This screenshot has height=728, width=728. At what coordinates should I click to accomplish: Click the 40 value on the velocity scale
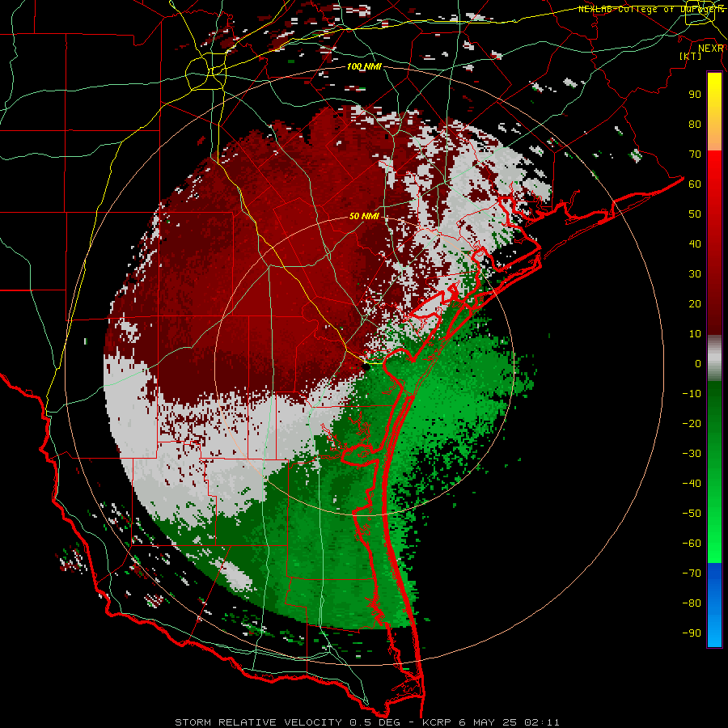pos(695,244)
